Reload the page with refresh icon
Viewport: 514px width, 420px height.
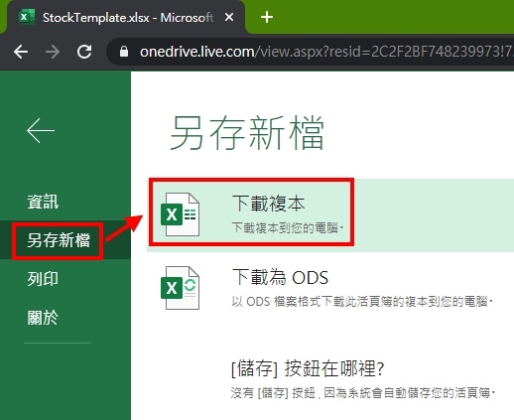pyautogui.click(x=84, y=52)
